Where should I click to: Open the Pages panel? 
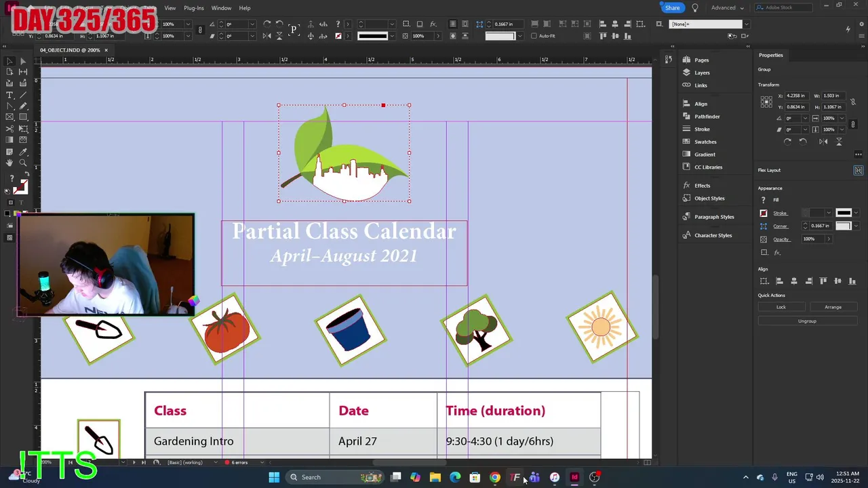[701, 60]
